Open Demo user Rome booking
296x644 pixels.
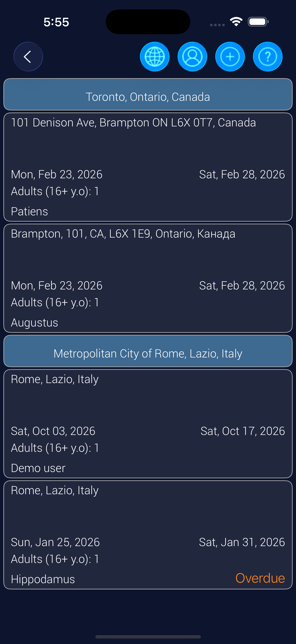click(x=148, y=423)
